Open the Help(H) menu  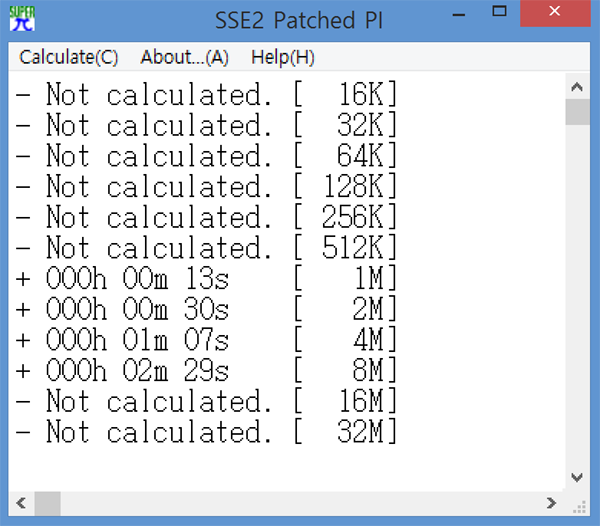click(283, 57)
